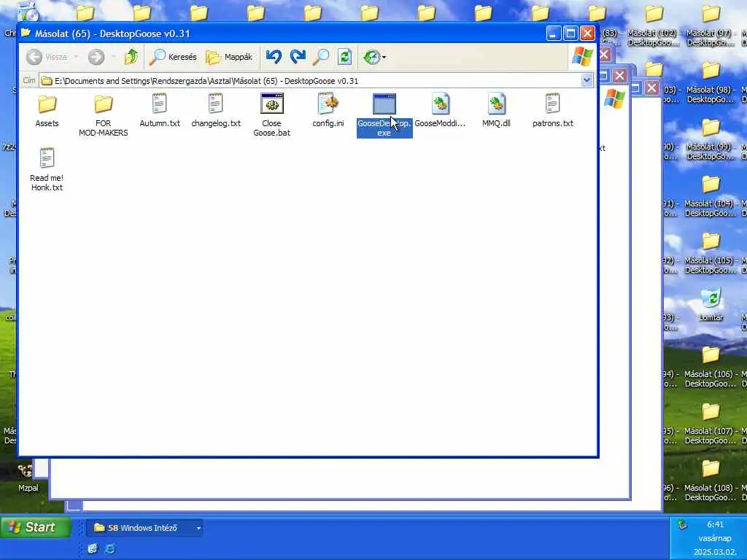
Task: Click the taskbar clock showing 6:41
Action: [715, 524]
